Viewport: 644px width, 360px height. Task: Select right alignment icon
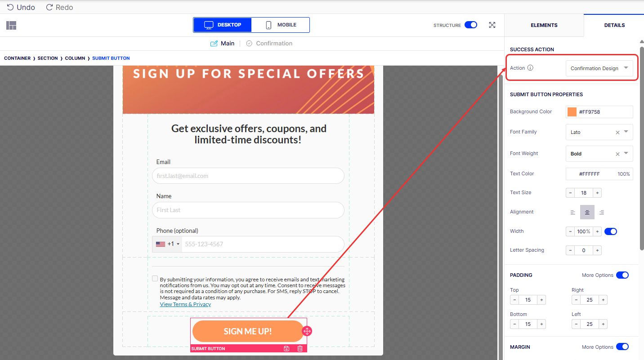coord(602,212)
